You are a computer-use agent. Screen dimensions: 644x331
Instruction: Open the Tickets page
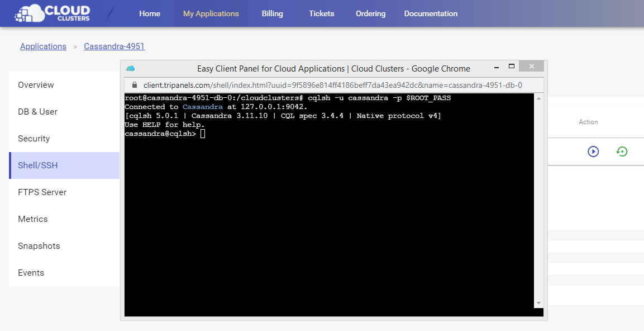(322, 13)
